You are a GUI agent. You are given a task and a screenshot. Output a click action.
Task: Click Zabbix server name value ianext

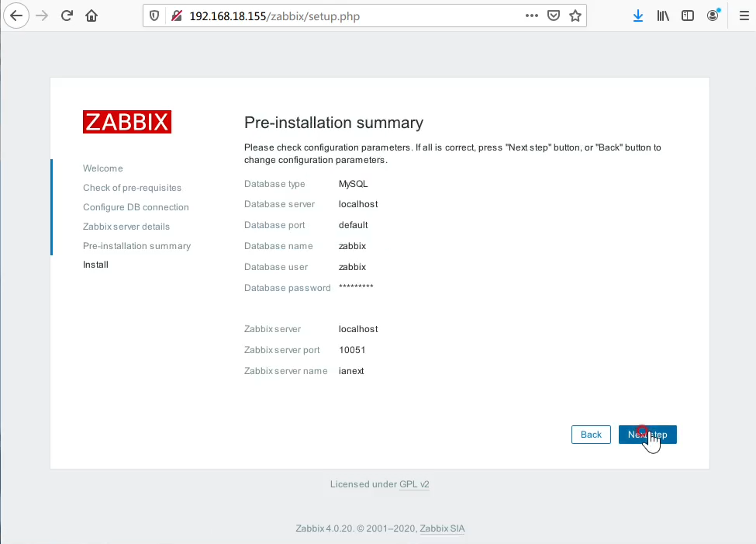click(x=351, y=371)
